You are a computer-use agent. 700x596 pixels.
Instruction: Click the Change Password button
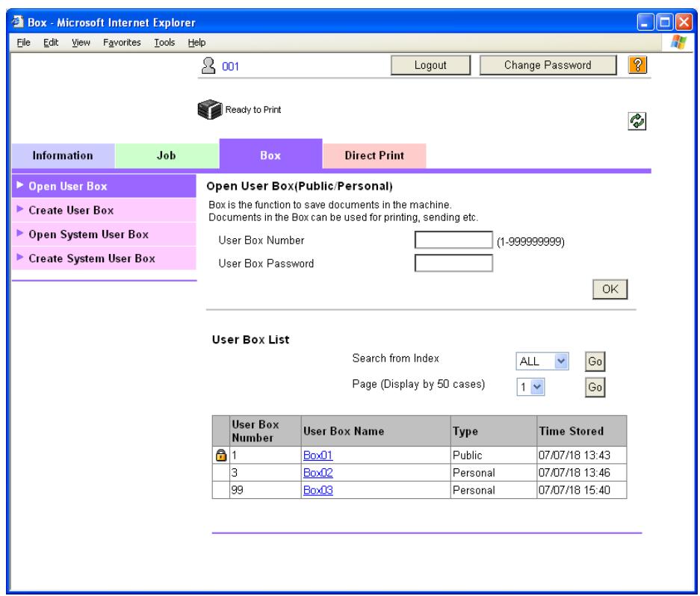tap(548, 65)
